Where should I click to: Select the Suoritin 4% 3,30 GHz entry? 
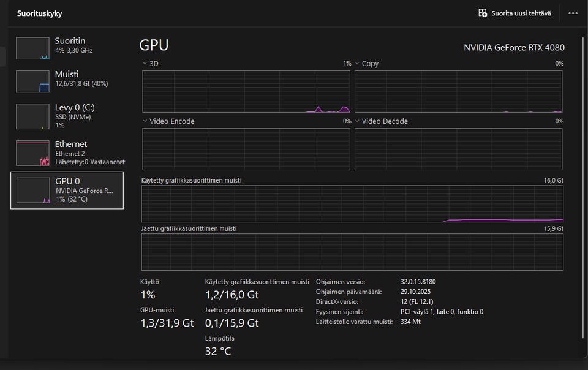[x=73, y=45]
